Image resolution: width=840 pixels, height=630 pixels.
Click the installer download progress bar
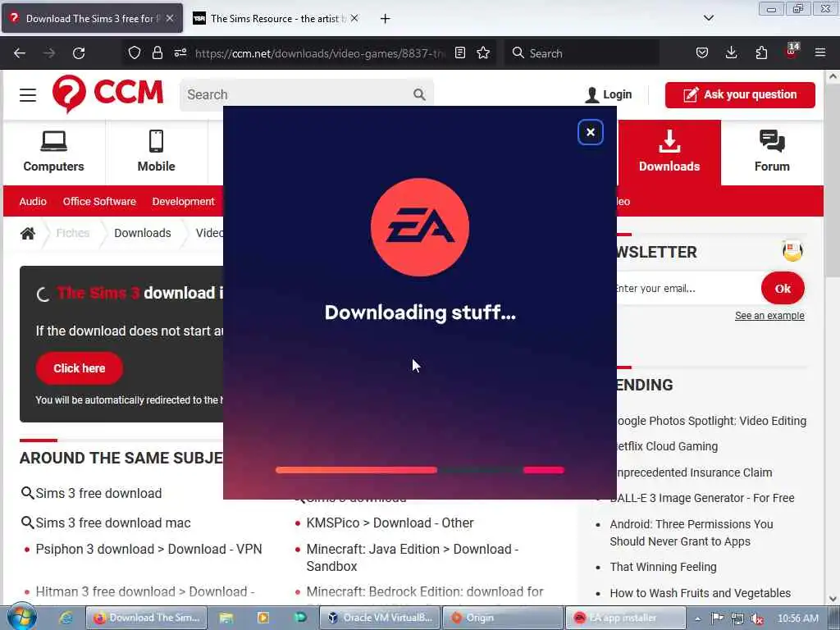[x=419, y=470]
